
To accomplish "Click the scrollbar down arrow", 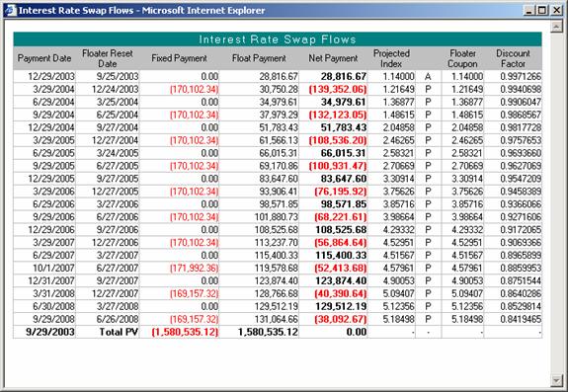I will point(556,380).
